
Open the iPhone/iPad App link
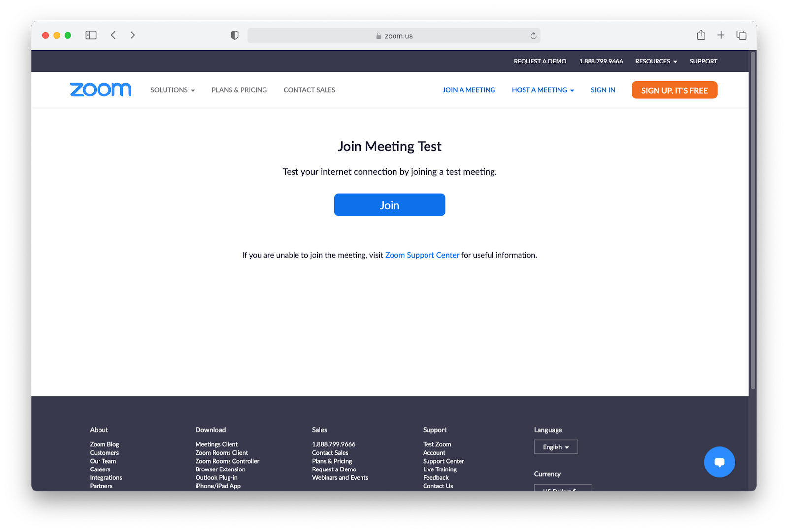pos(218,486)
